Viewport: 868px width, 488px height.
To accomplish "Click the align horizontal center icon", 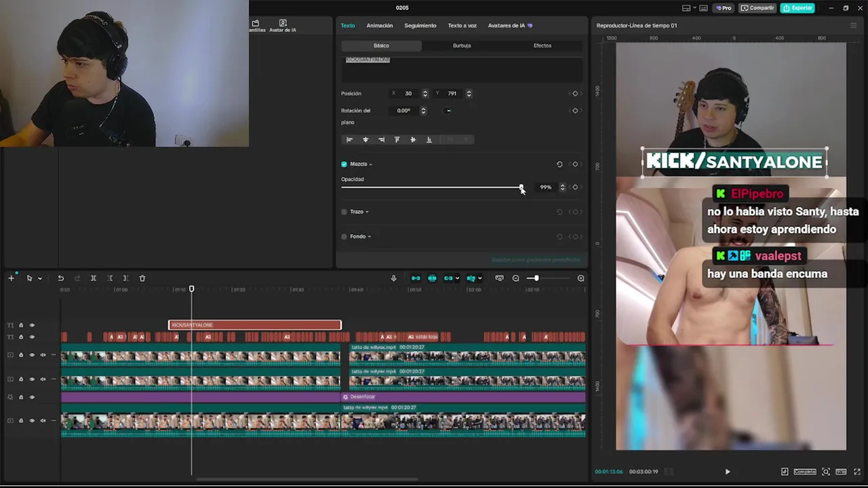I will [366, 140].
